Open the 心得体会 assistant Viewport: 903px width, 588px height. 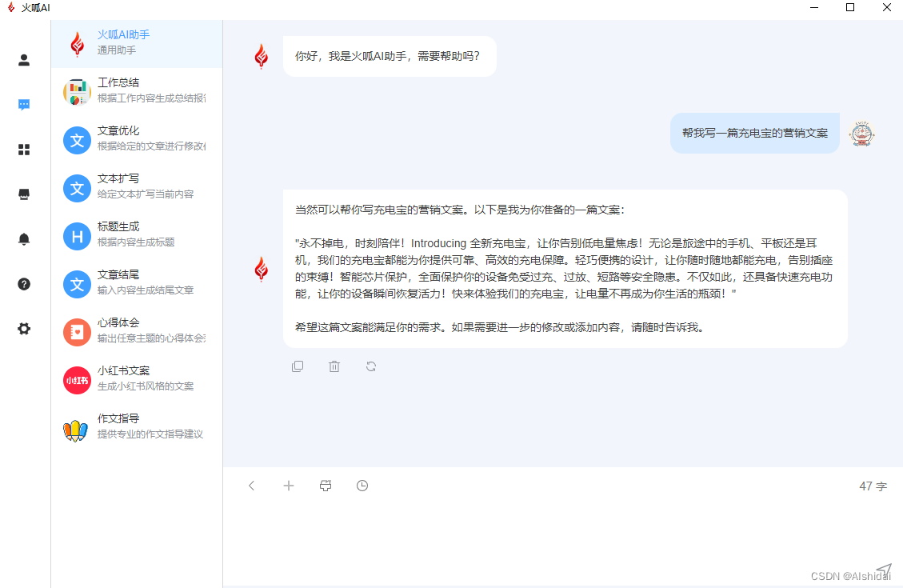[x=137, y=332]
